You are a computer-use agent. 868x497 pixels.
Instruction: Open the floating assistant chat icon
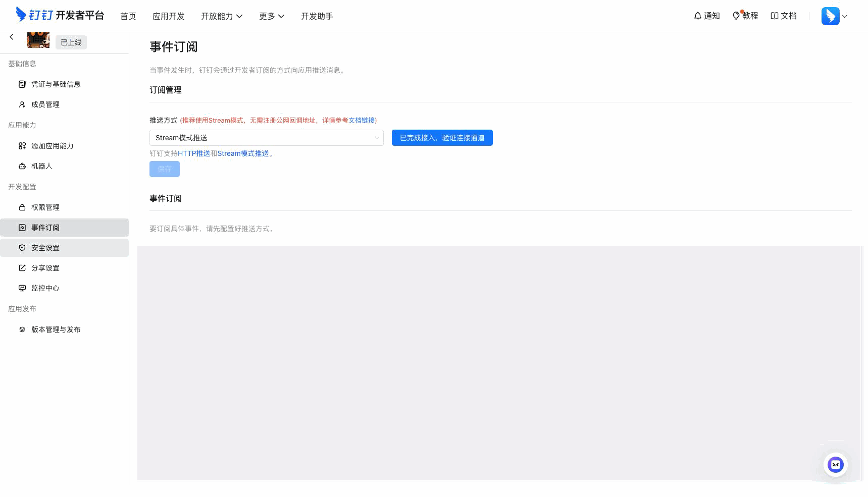coord(835,465)
